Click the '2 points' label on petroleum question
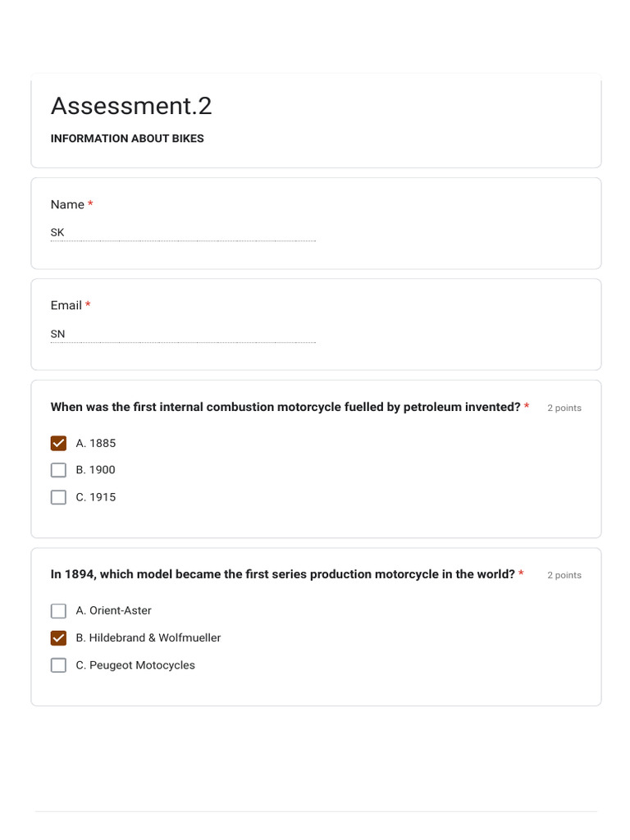 tap(564, 408)
